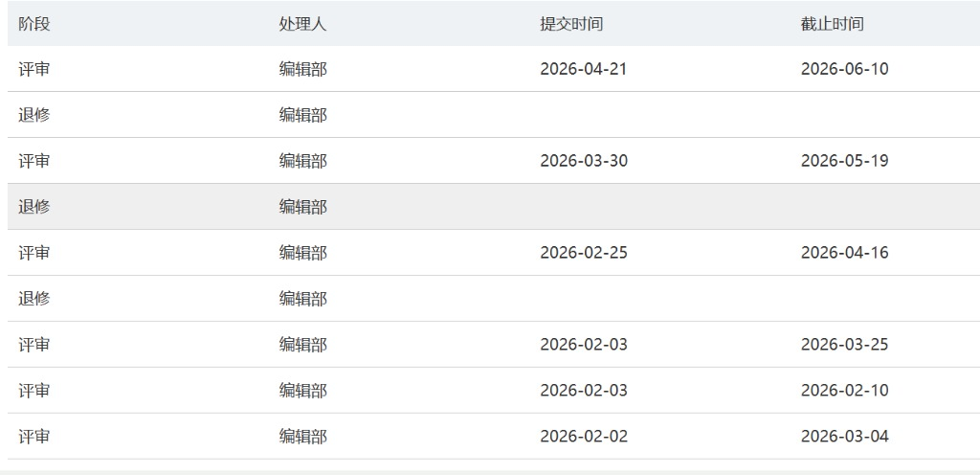The height and width of the screenshot is (475, 980).
Task: Click the 2026-05-19 deadline cell
Action: tap(844, 161)
